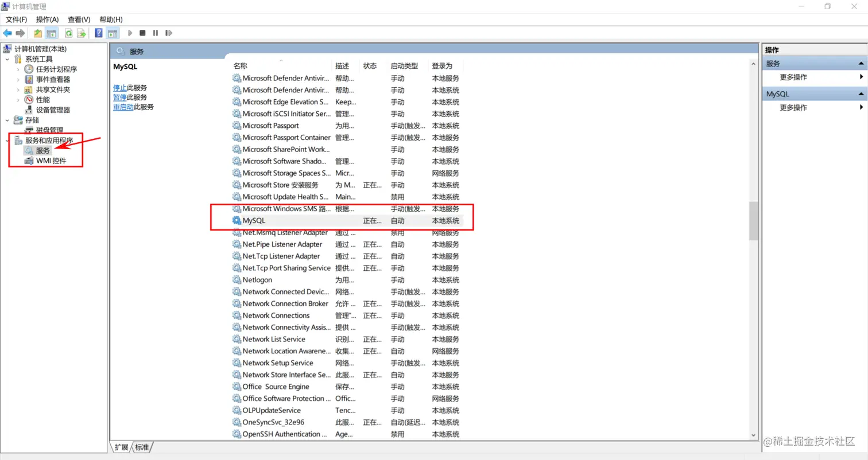Image resolution: width=868 pixels, height=460 pixels.
Task: Select the Office Source Engine row
Action: pos(347,387)
